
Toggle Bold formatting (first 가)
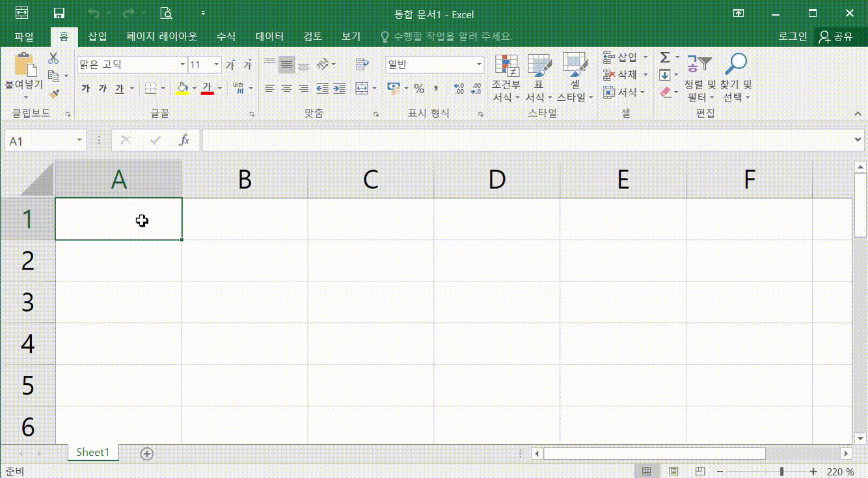tap(86, 89)
